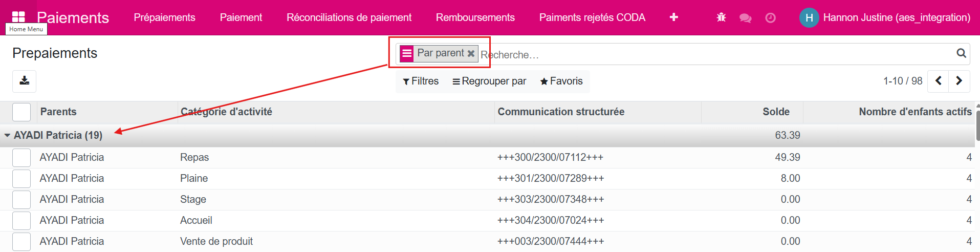Click the Paiements app title
This screenshot has height=252, width=980.
[73, 17]
